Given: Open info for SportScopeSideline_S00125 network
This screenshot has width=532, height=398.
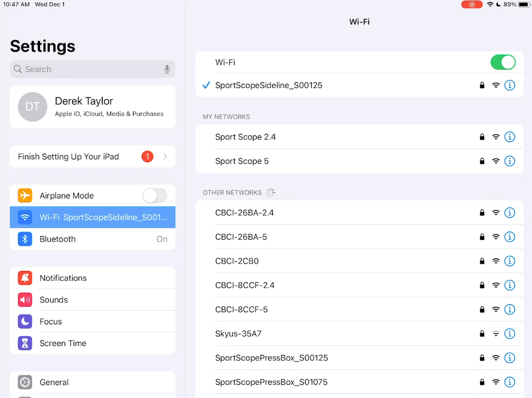Looking at the screenshot, I should pos(510,85).
